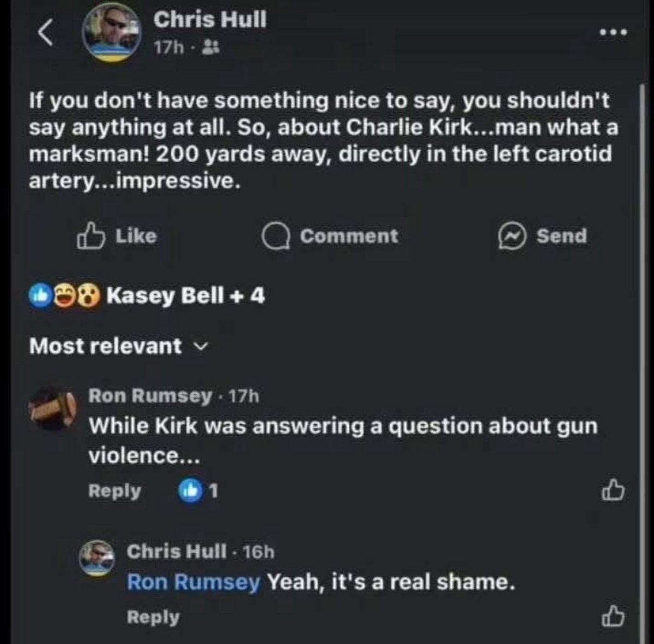Reply to Chris Hull's comment
This screenshot has height=644, width=654.
click(x=153, y=617)
